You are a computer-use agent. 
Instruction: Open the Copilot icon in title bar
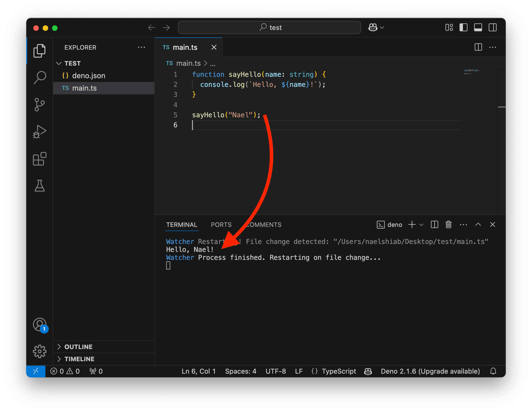373,27
